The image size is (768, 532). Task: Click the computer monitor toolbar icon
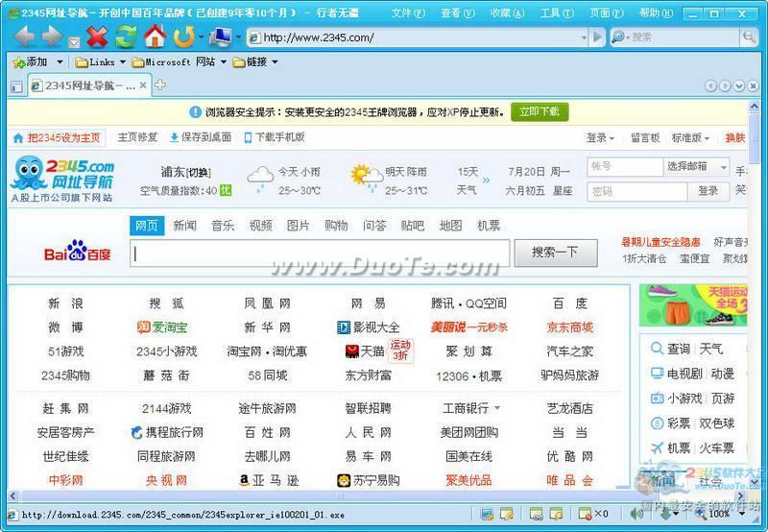click(x=221, y=36)
